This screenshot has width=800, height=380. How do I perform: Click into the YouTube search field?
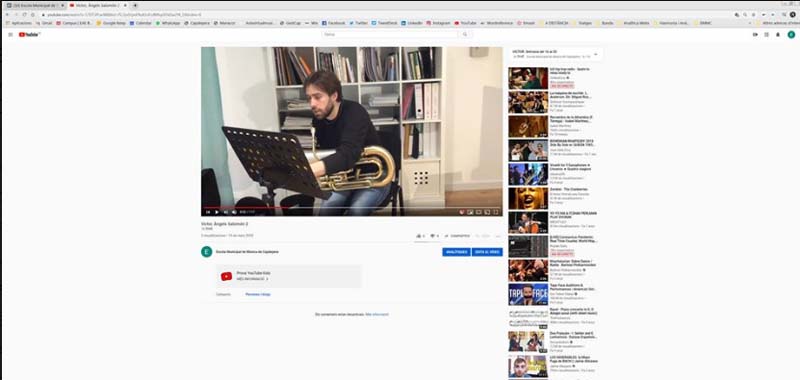click(390, 34)
